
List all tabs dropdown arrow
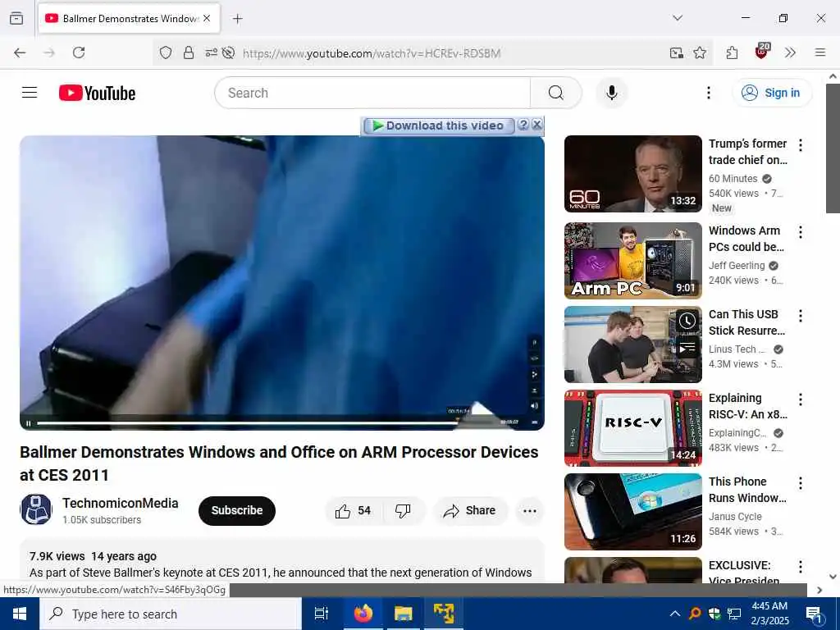678,18
